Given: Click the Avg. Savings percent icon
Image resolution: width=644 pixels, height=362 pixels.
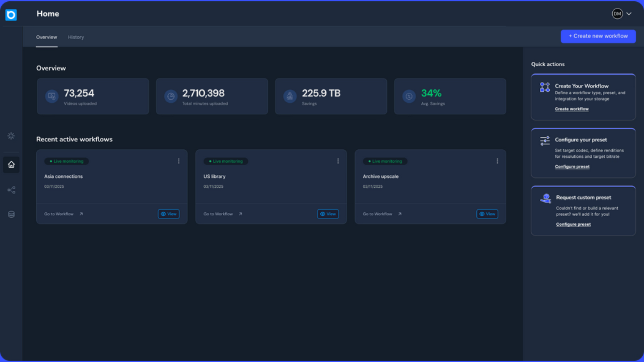Looking at the screenshot, I should (x=409, y=96).
